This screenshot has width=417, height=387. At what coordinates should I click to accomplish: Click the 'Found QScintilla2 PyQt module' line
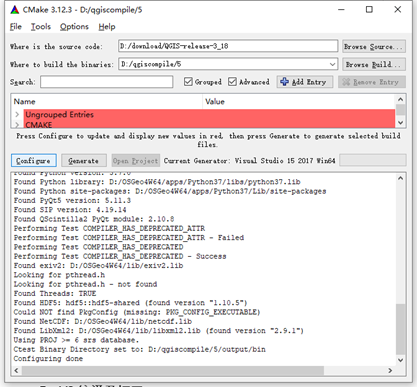[94, 219]
